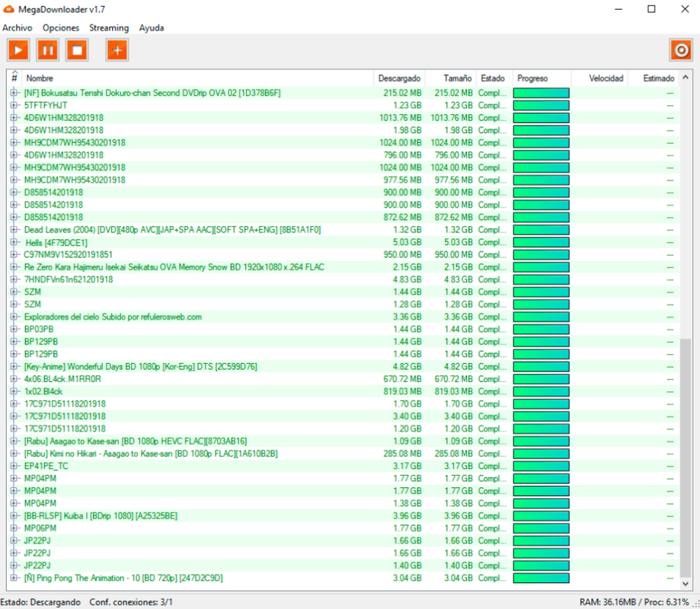Screen dimensions: 700x609
Task: Select the Exploradores del cielo entry
Action: click(113, 317)
